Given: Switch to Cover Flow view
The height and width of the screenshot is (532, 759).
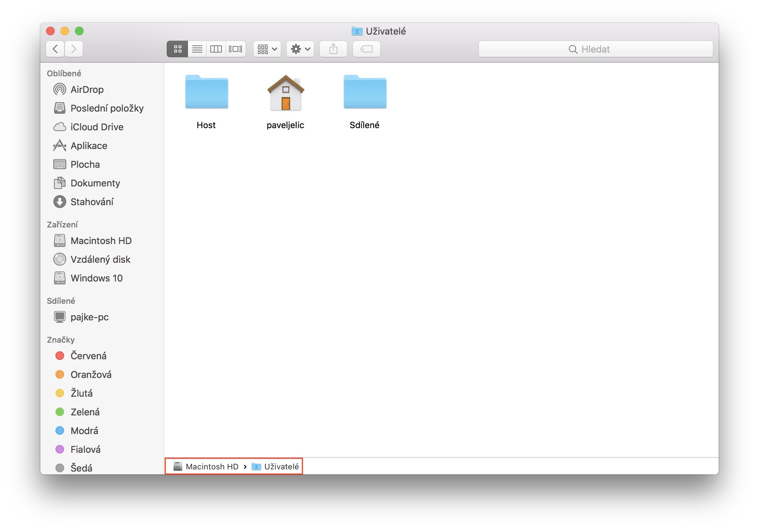Looking at the screenshot, I should [235, 49].
